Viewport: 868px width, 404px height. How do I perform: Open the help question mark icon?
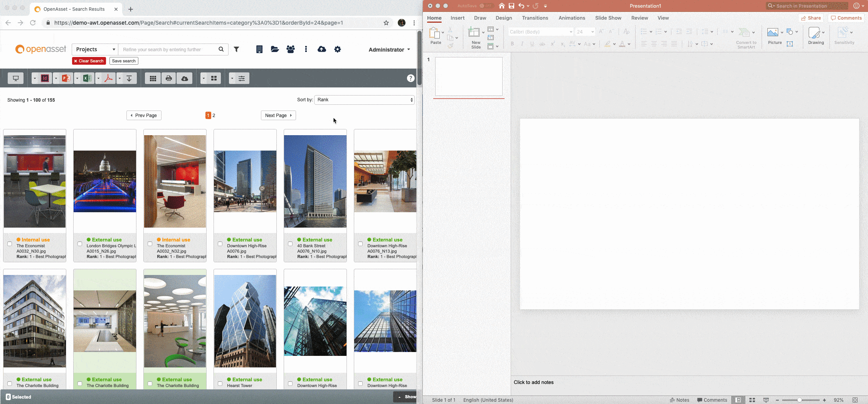point(410,78)
